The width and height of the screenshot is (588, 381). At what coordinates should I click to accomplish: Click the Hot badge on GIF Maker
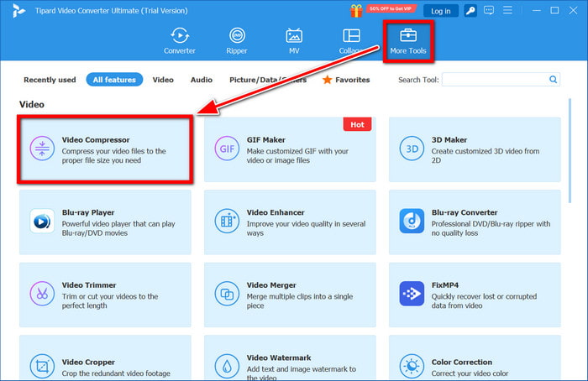tap(357, 124)
